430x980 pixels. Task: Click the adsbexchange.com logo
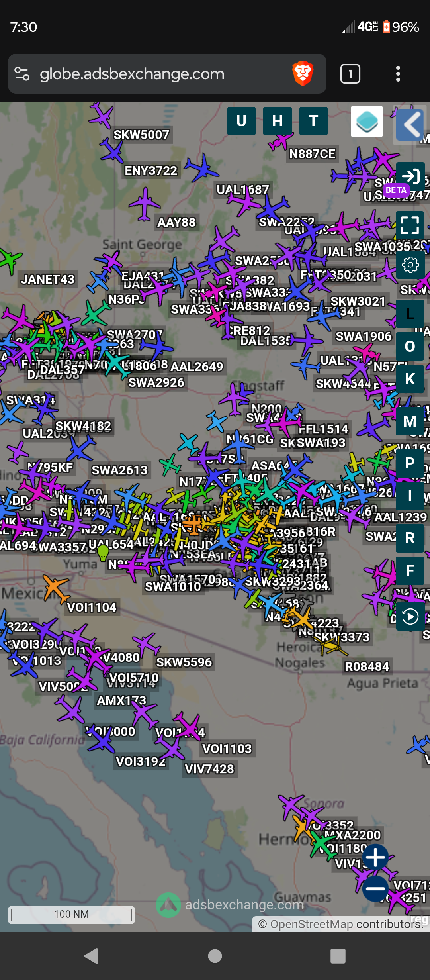(168, 905)
